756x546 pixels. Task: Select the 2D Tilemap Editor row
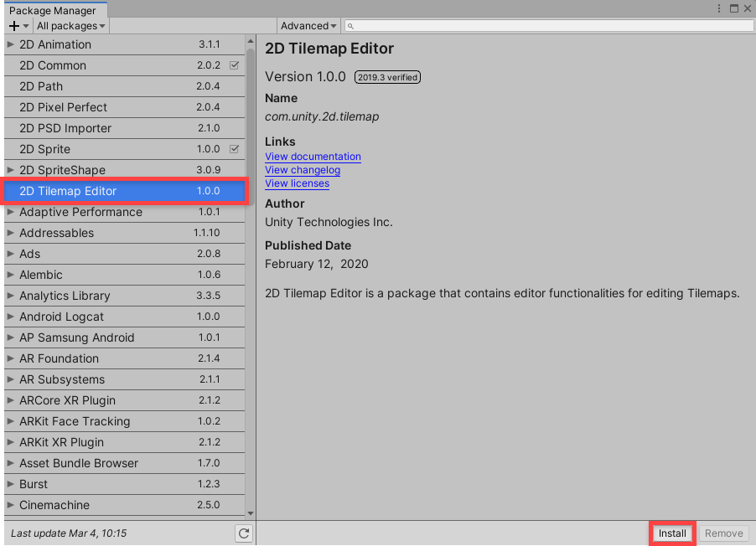pos(124,191)
